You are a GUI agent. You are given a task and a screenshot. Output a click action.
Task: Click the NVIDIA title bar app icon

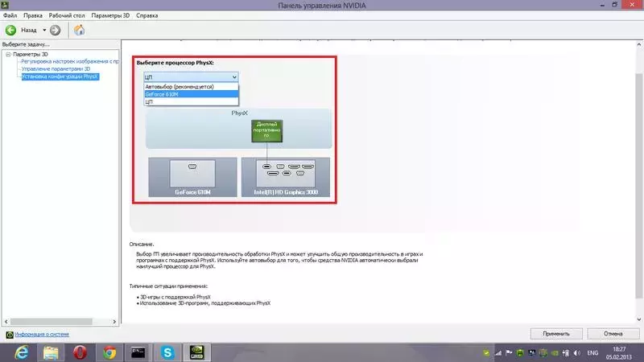click(5, 5)
